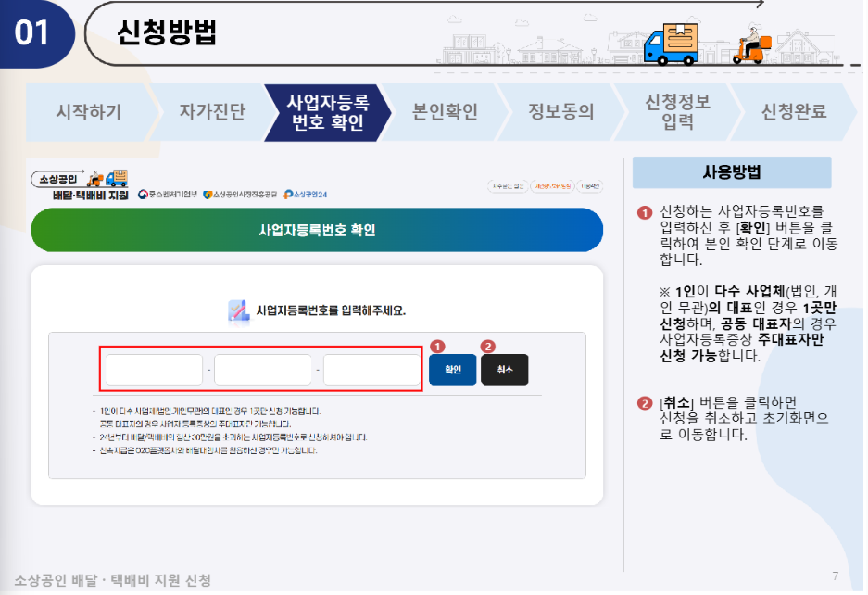Click the note beginning 공동 대표자의 경우
Viewport: 868px width, 595px height.
(195, 424)
